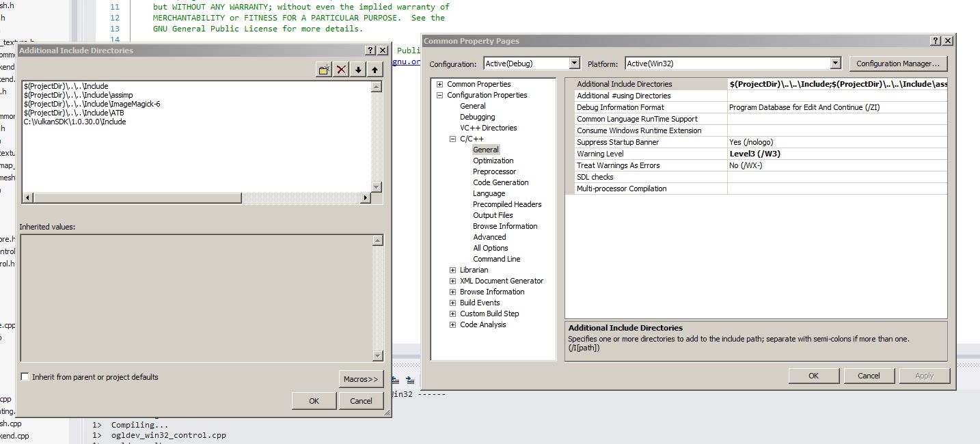Open the Macros>> button
This screenshot has height=444, width=980.
(361, 379)
